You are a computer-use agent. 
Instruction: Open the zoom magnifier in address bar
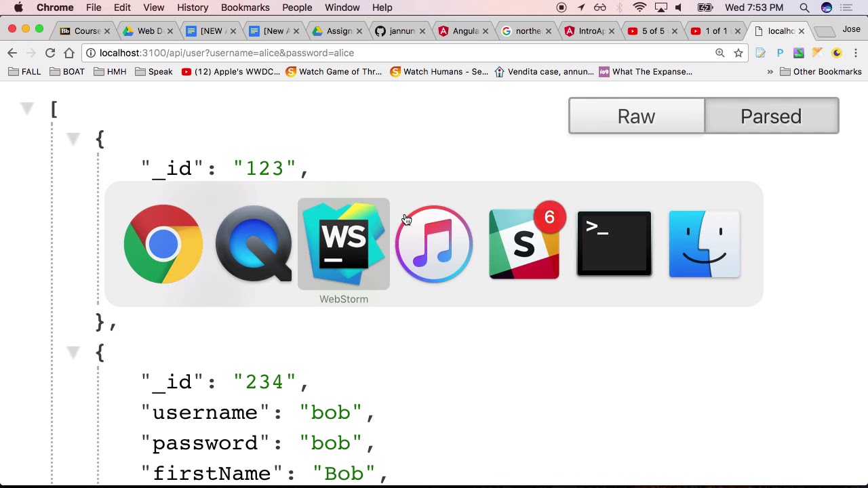tap(720, 53)
